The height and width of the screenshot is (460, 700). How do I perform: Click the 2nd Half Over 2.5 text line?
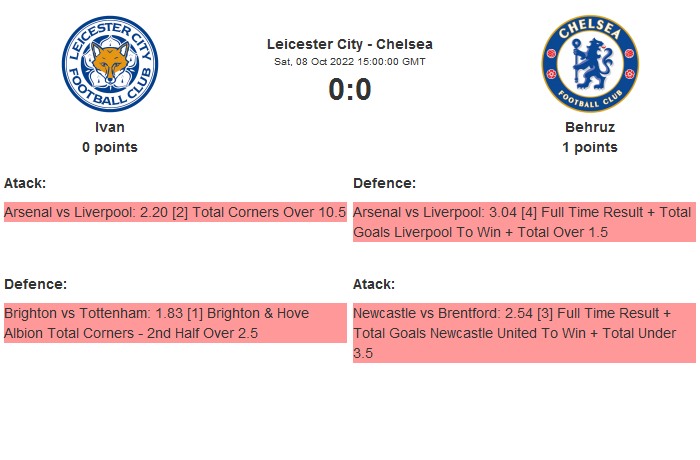tap(130, 333)
